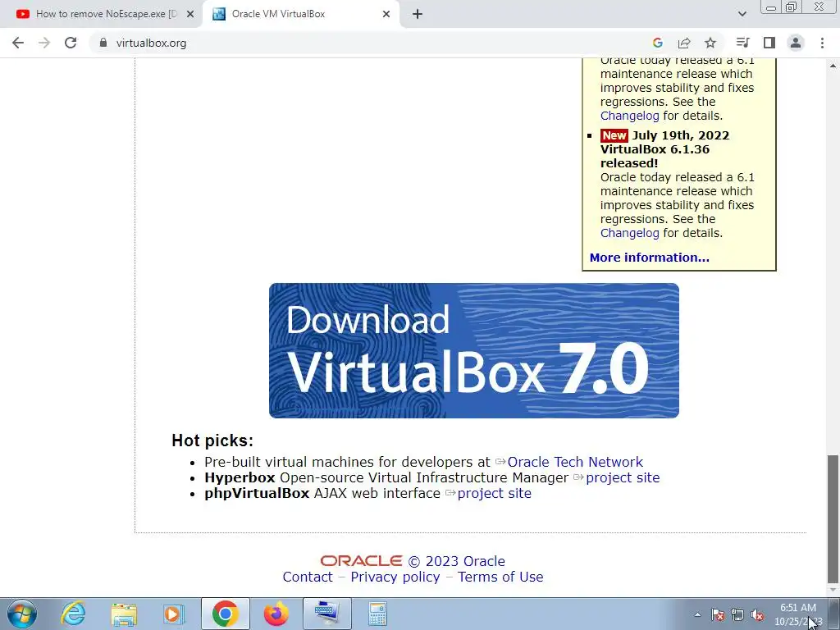Image resolution: width=840 pixels, height=630 pixels.
Task: Open the Calculator taskbar icon
Action: tap(377, 614)
